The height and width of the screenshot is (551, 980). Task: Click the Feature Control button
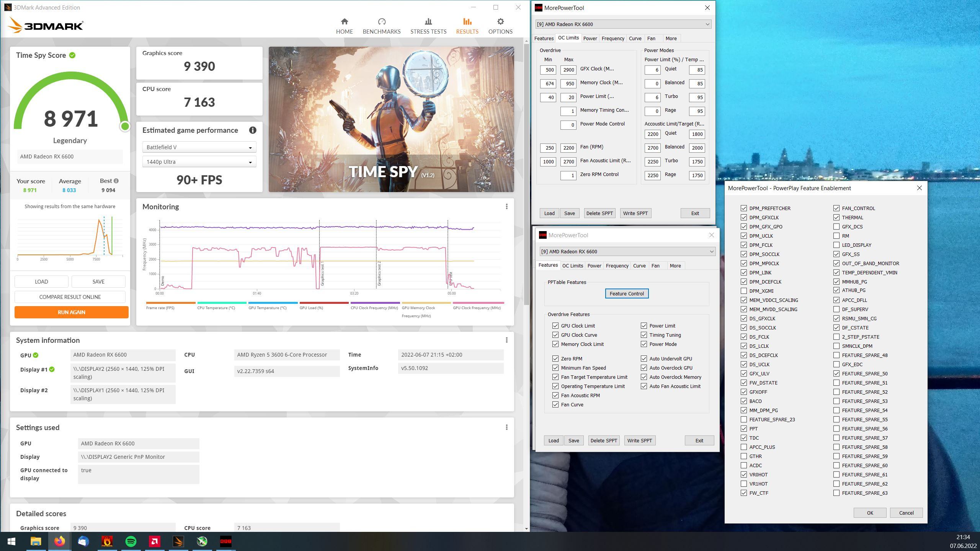tap(627, 293)
